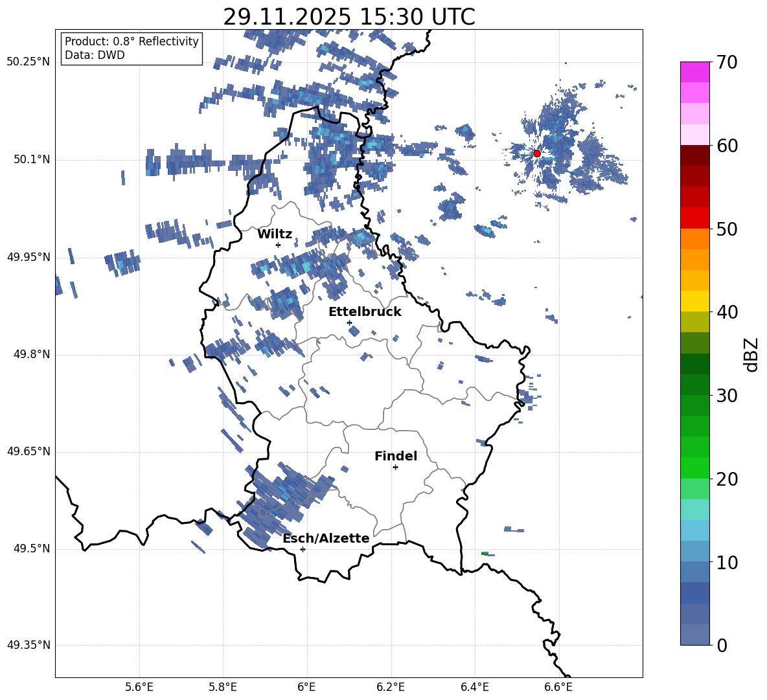
Task: Click the 6.4°E longitude label
Action: tap(474, 687)
